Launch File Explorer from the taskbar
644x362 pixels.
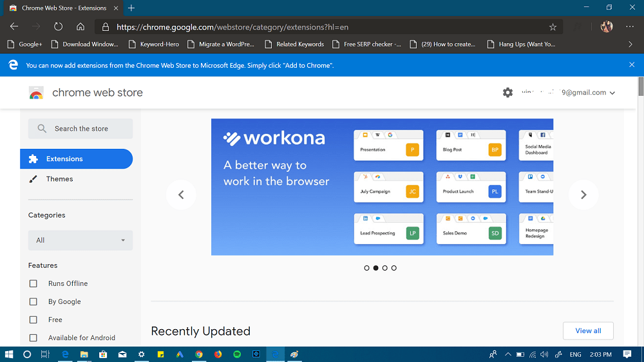pyautogui.click(x=84, y=354)
